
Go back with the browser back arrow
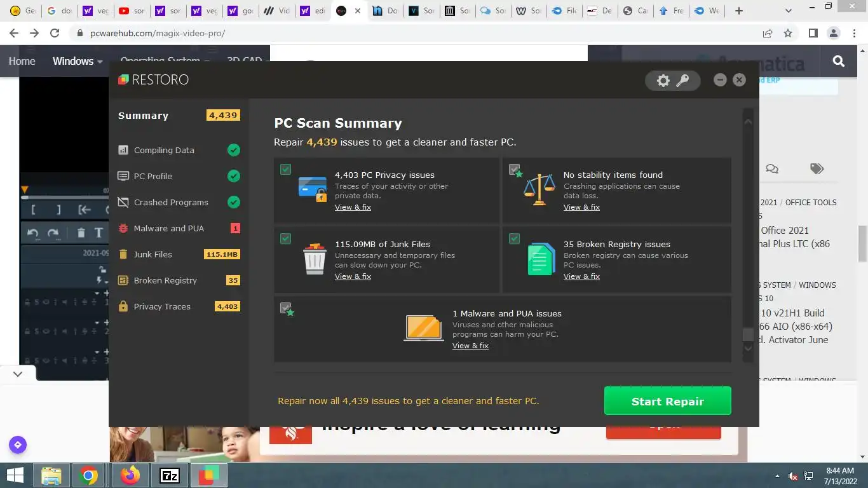(x=14, y=33)
